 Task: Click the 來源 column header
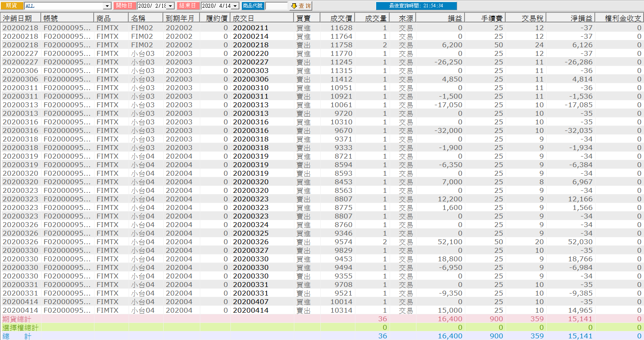(x=402, y=18)
